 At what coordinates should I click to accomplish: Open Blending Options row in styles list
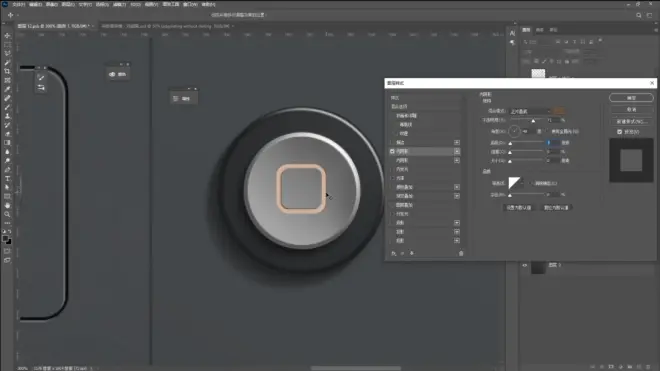pyautogui.click(x=425, y=107)
